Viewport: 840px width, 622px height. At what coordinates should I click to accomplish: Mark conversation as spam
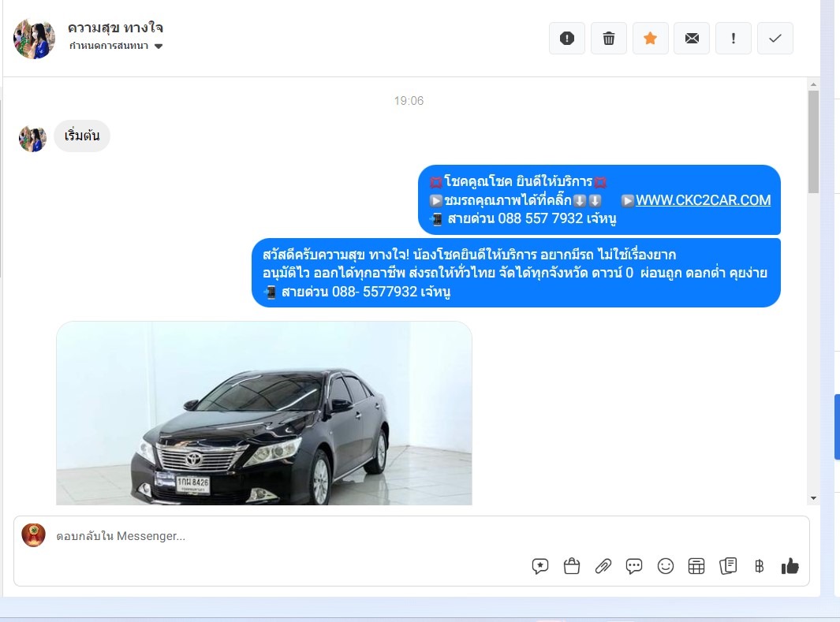tap(567, 39)
